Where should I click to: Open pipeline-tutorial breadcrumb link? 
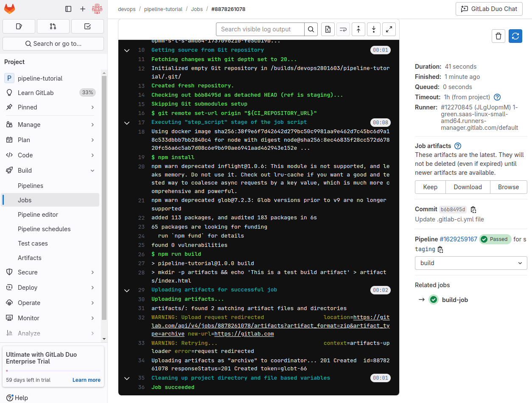[x=163, y=9]
